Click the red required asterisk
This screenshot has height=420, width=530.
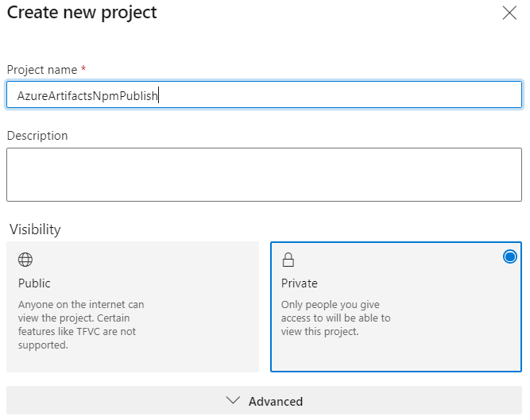[x=83, y=70]
